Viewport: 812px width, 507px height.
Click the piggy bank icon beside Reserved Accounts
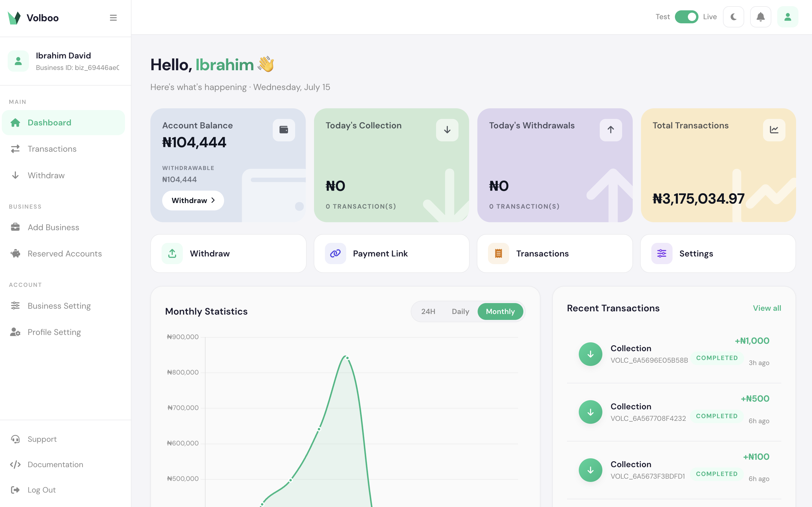pyautogui.click(x=15, y=253)
